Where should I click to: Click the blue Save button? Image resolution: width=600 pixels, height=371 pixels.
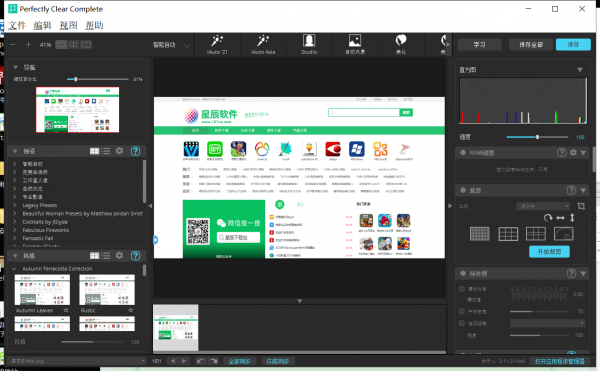(x=573, y=45)
